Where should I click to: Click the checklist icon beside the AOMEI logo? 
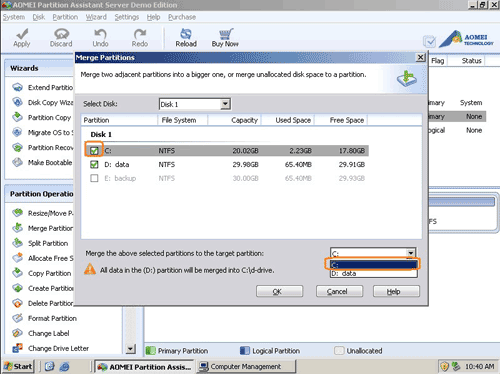click(429, 41)
